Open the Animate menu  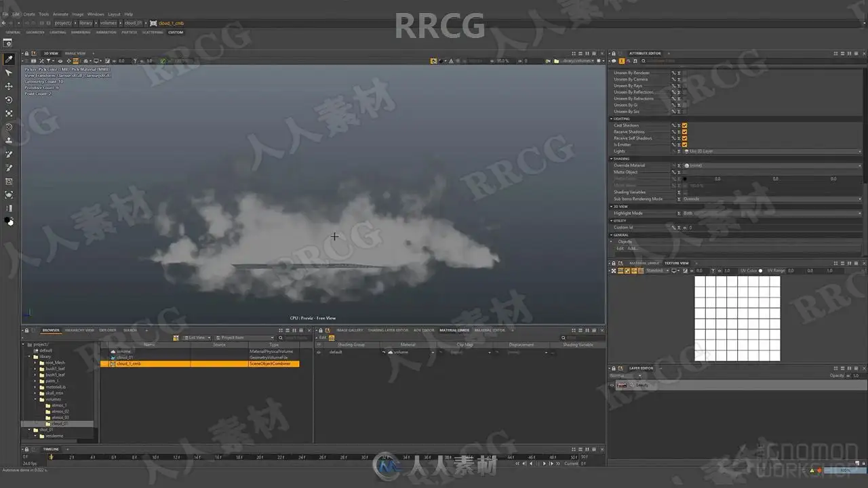point(60,14)
